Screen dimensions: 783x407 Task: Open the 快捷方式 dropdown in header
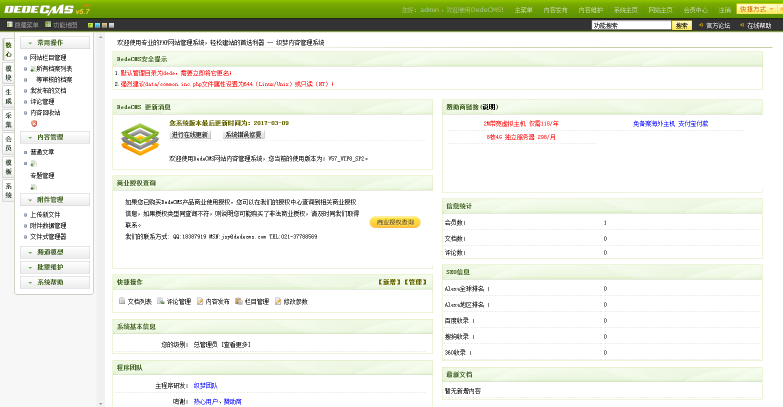[757, 9]
